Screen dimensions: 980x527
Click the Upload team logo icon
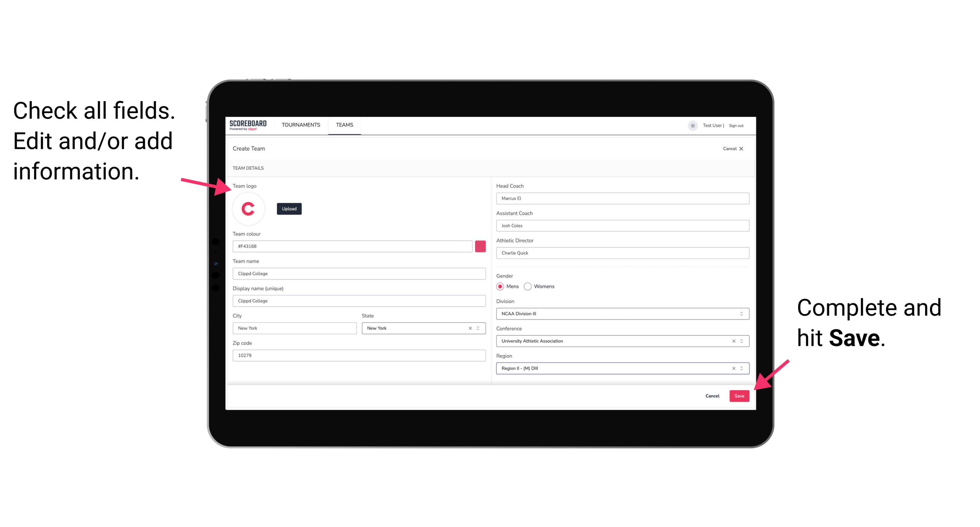tap(289, 208)
